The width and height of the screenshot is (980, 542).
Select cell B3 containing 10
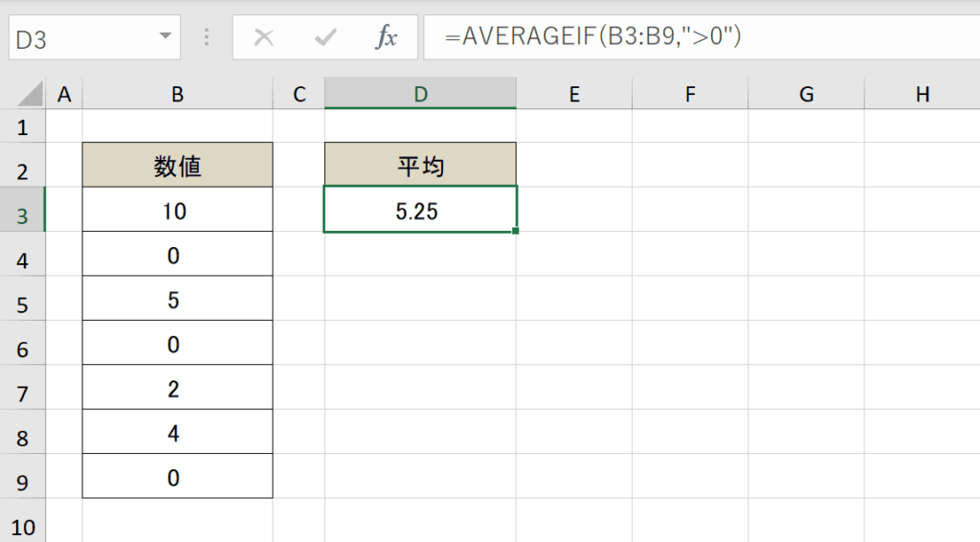click(177, 210)
